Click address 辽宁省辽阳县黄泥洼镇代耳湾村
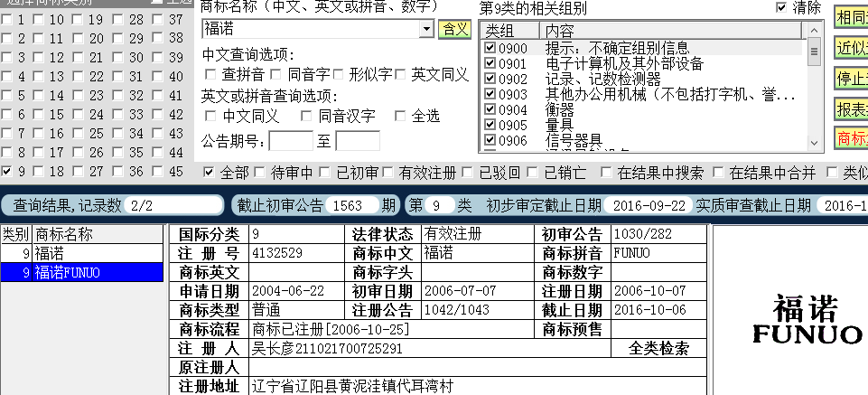 point(352,386)
